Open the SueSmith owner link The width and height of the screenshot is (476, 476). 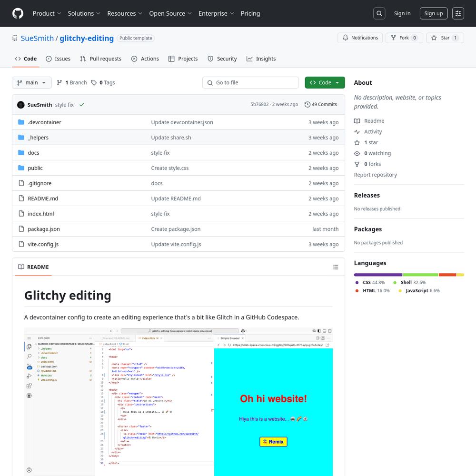pos(37,38)
